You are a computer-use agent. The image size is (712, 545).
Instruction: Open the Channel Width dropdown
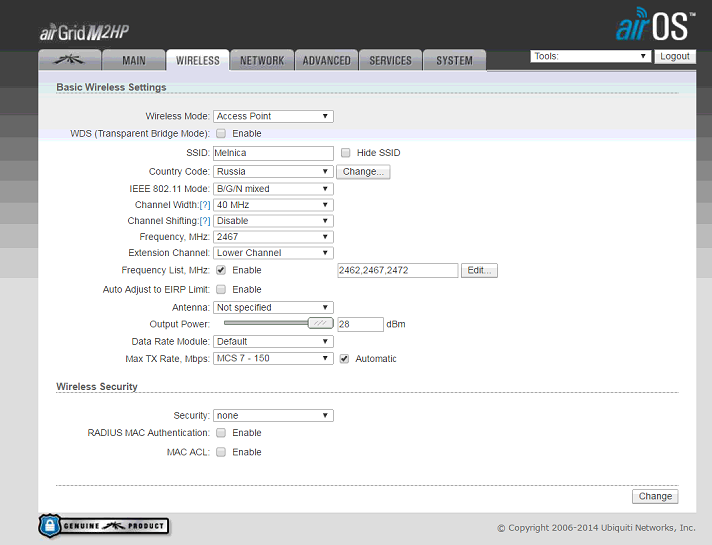pos(273,205)
